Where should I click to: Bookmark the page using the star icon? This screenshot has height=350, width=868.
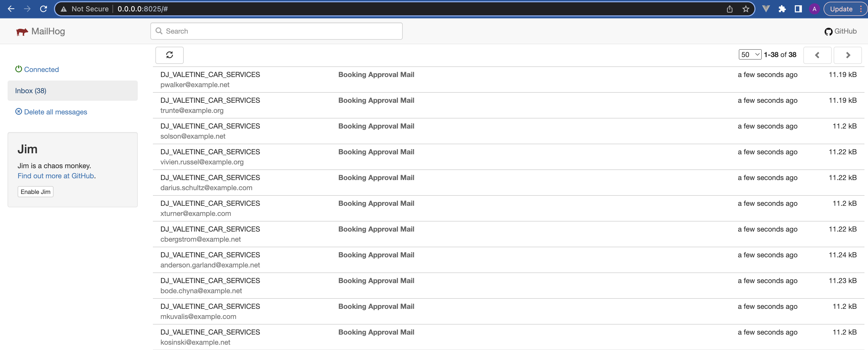tap(746, 9)
